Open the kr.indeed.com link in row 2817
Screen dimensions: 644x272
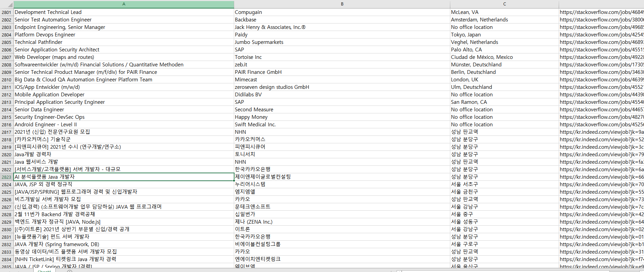pyautogui.click(x=602, y=132)
